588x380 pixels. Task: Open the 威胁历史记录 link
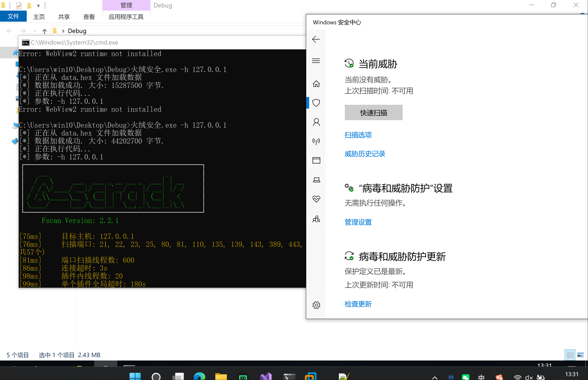(365, 154)
